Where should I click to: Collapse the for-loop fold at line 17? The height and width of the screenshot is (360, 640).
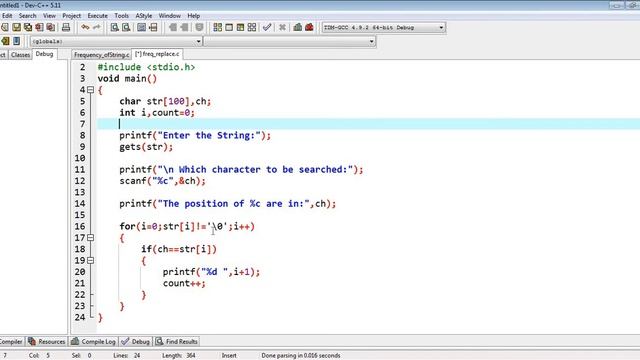[91, 238]
